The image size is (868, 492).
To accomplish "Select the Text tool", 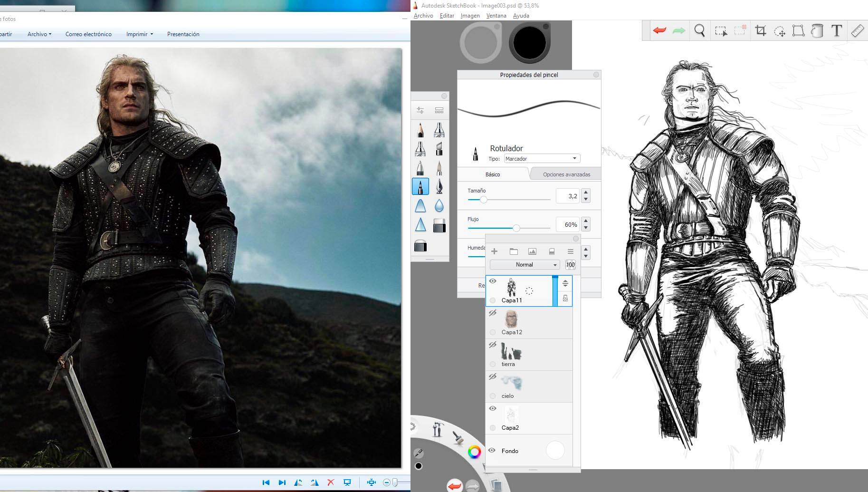I will pyautogui.click(x=837, y=31).
